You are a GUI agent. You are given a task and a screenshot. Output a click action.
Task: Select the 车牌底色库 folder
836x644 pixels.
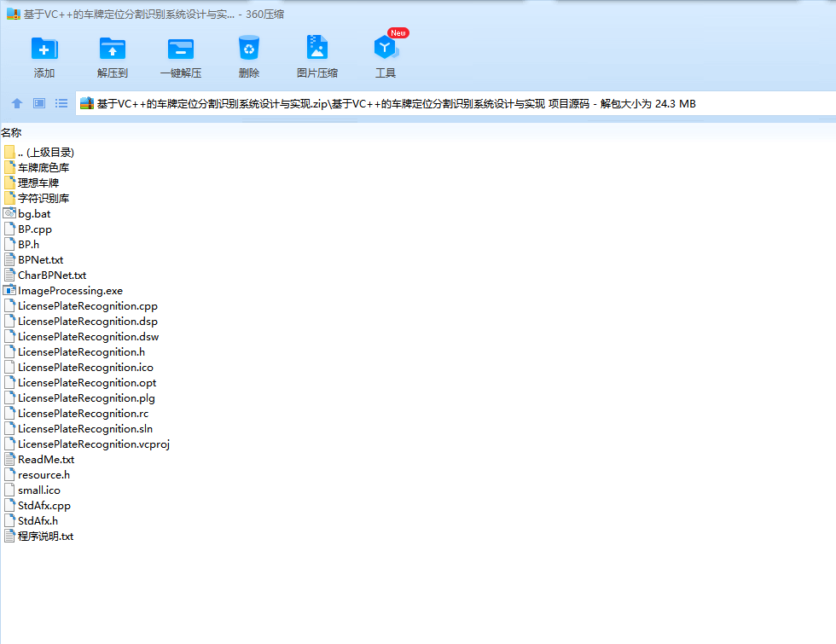(x=36, y=168)
